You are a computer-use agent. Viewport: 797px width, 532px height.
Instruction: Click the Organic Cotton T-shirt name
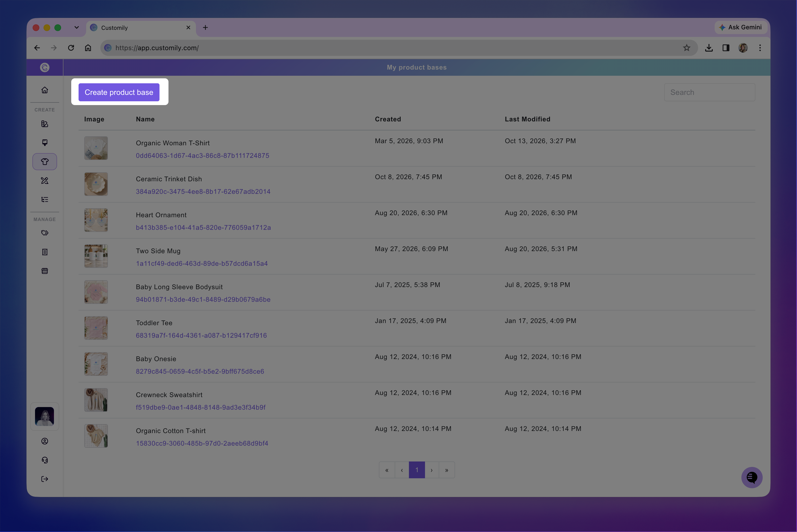click(171, 431)
